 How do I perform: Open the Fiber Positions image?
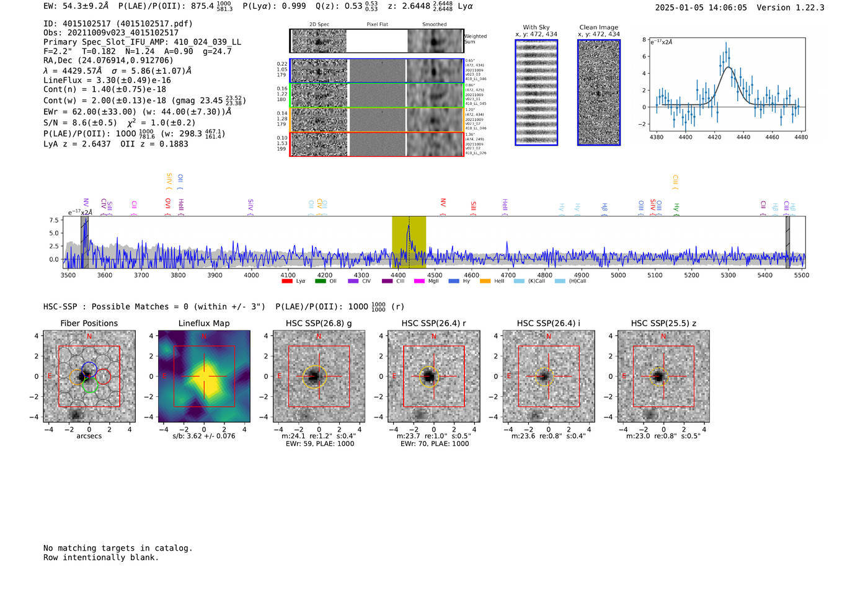(89, 376)
